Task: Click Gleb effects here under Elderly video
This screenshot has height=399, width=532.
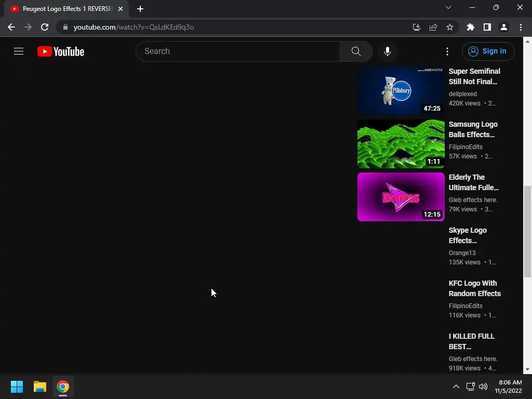Action: pyautogui.click(x=473, y=200)
